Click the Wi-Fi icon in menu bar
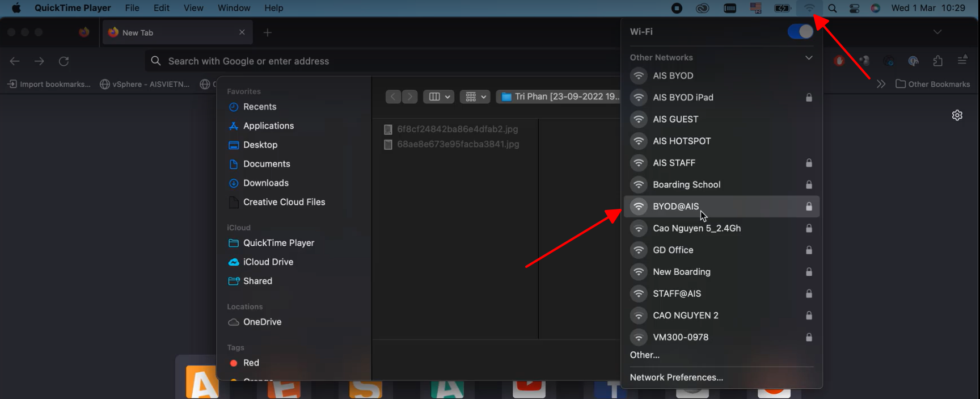 809,8
